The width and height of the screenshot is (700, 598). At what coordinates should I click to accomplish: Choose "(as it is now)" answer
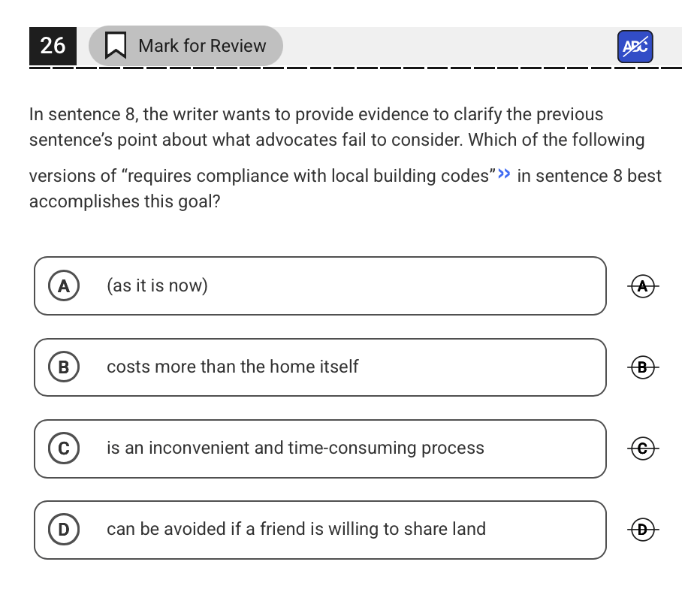click(x=320, y=285)
